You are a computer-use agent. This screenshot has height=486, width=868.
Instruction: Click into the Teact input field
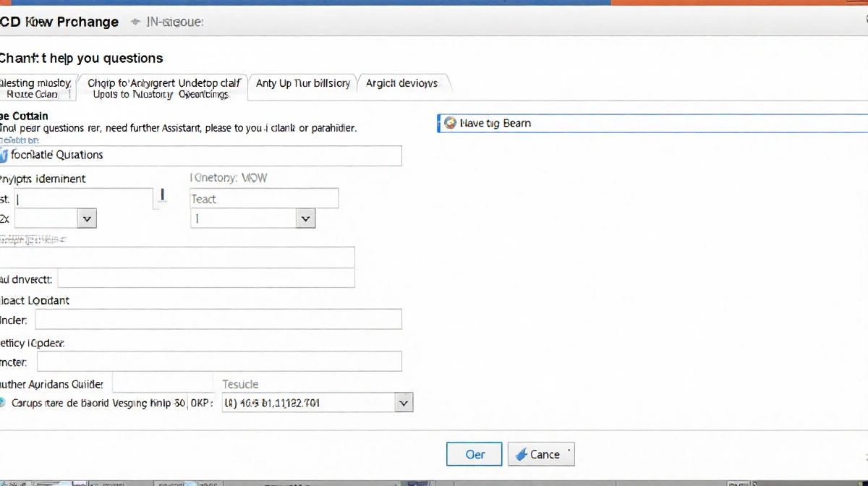[x=264, y=198]
